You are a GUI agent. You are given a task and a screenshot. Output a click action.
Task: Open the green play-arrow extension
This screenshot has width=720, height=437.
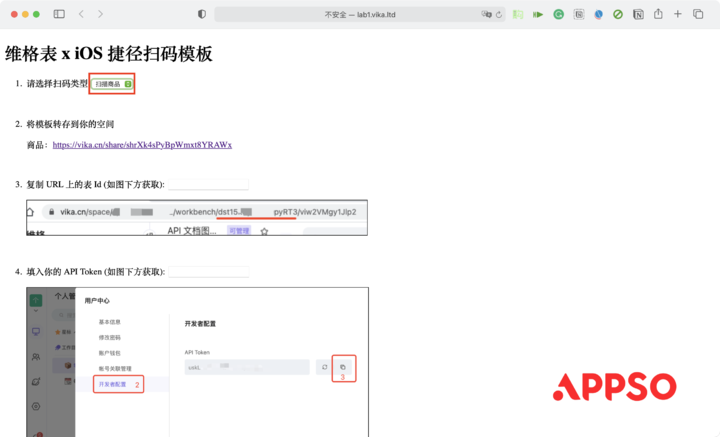tap(538, 15)
